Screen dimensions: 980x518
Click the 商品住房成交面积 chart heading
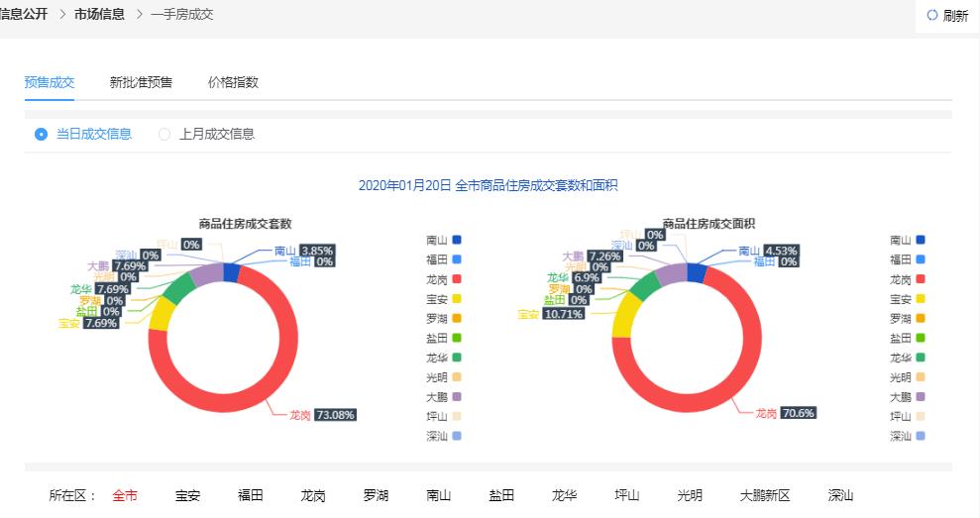tap(708, 223)
